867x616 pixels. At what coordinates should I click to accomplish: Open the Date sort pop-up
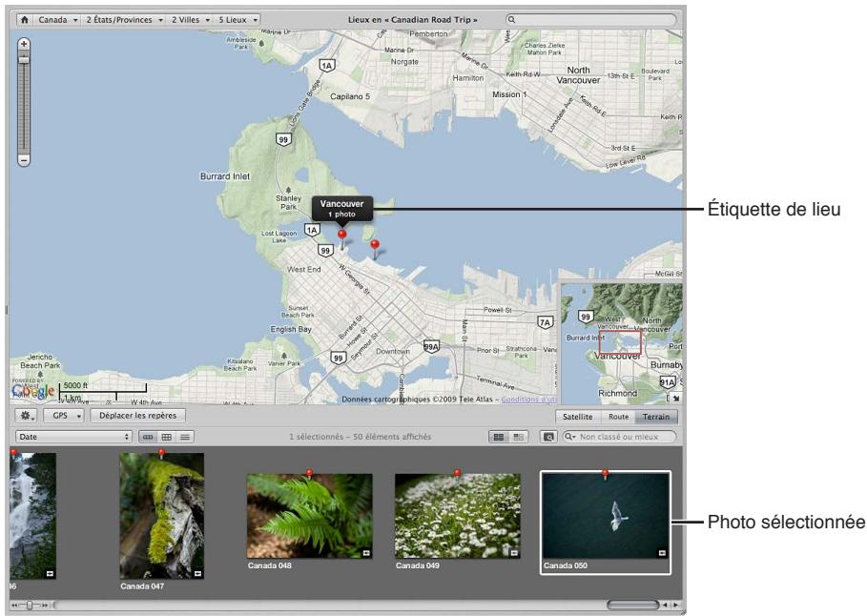point(73,437)
